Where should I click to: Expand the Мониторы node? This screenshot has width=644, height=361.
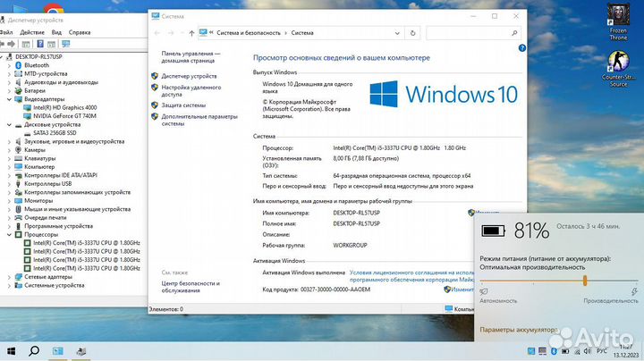coord(9,200)
